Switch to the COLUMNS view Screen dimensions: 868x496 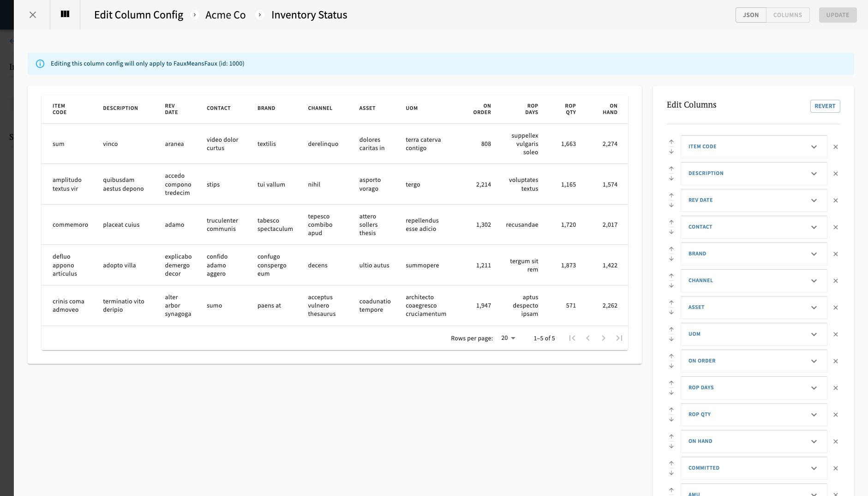point(788,15)
